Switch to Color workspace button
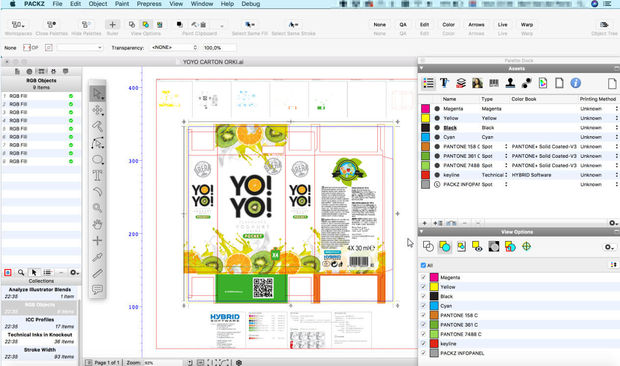This screenshot has height=366, width=620. pos(448,25)
